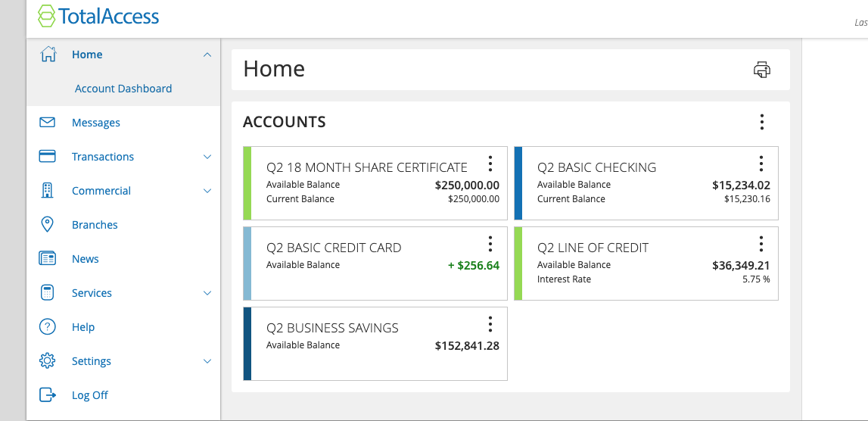
Task: Go to Branches in the sidebar
Action: point(95,225)
